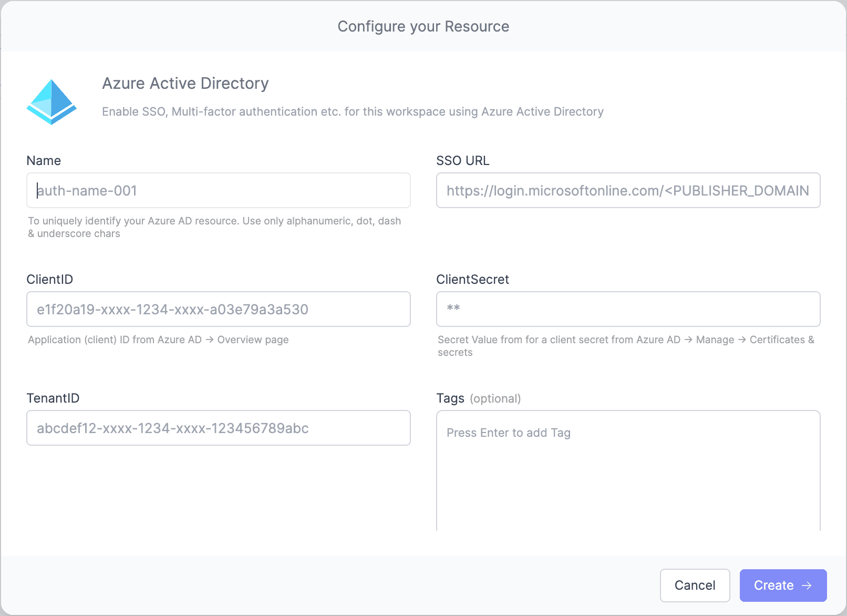Click the 'Enable SSO, Multi-factor authentication' description

(353, 111)
